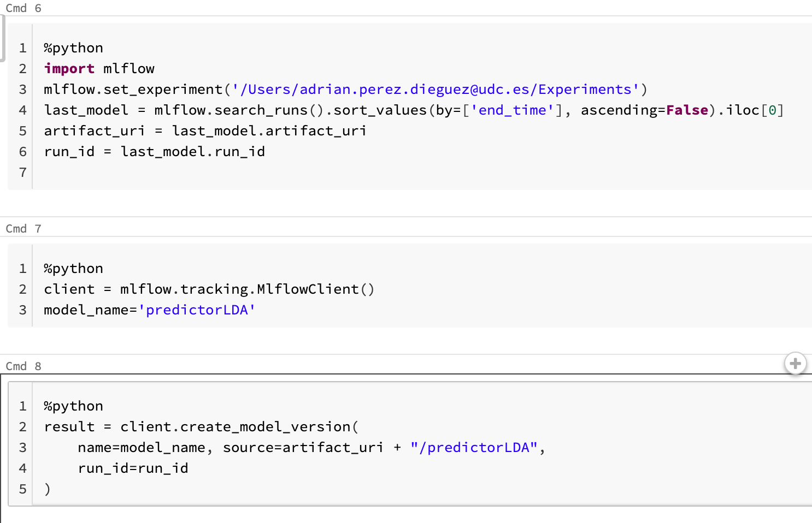Select the Cmd 8 cell label
This screenshot has width=812, height=523.
pyautogui.click(x=23, y=366)
